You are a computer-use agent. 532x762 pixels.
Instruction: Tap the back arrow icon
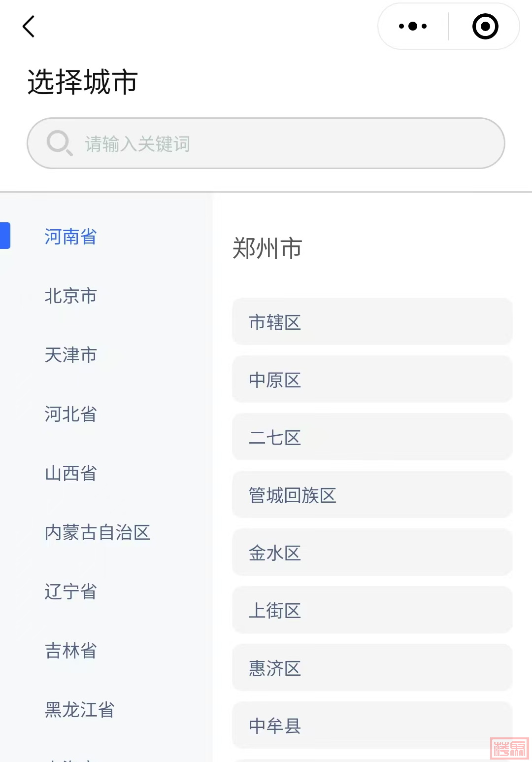pos(29,27)
